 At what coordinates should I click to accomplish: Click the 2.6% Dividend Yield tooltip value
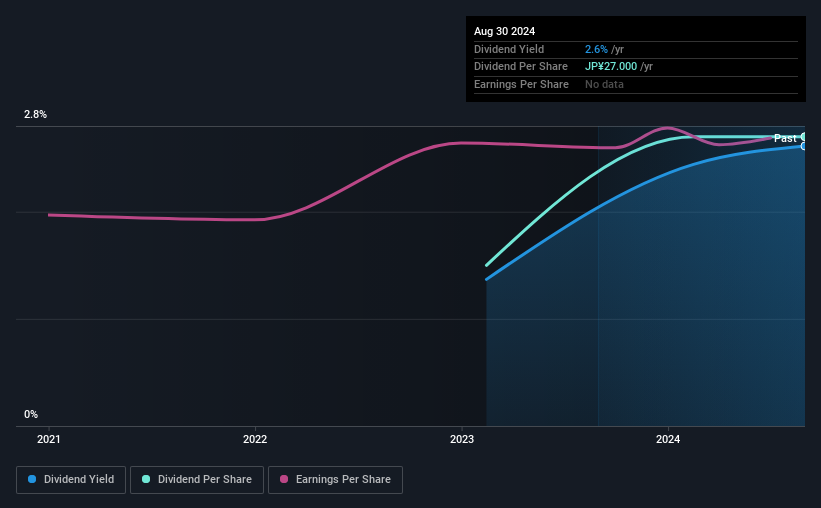(x=596, y=49)
